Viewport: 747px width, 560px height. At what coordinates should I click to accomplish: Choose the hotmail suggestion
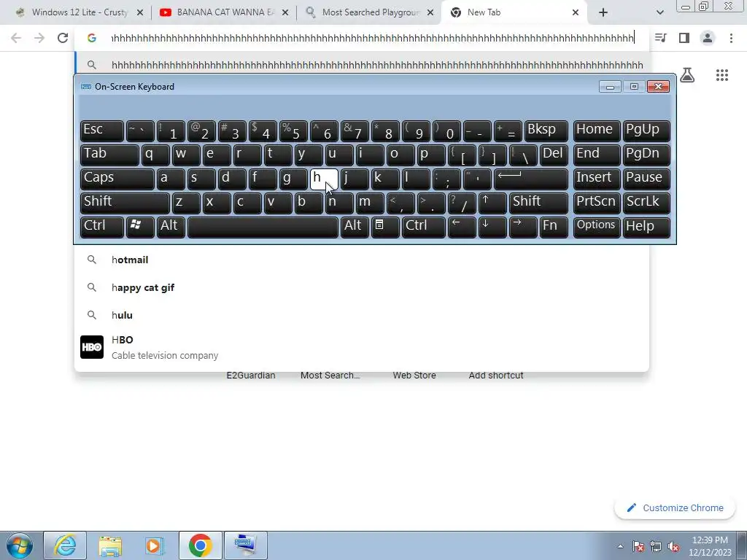pos(362,260)
